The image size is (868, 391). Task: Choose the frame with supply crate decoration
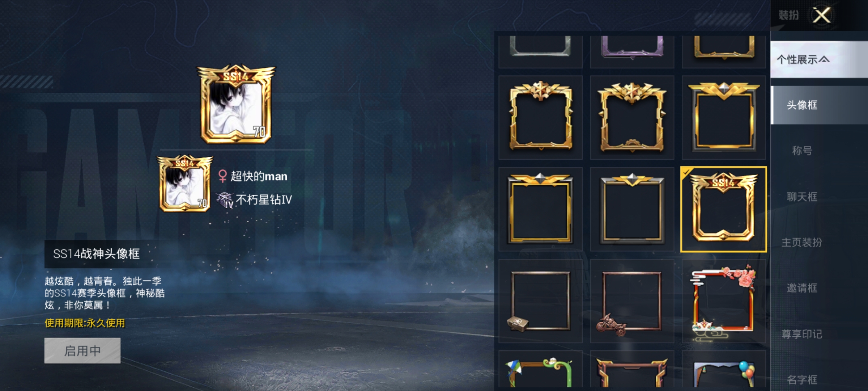click(540, 301)
